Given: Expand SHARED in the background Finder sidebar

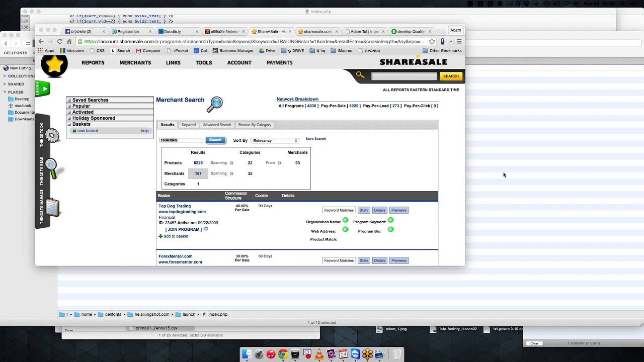Looking at the screenshot, I should click(5, 84).
